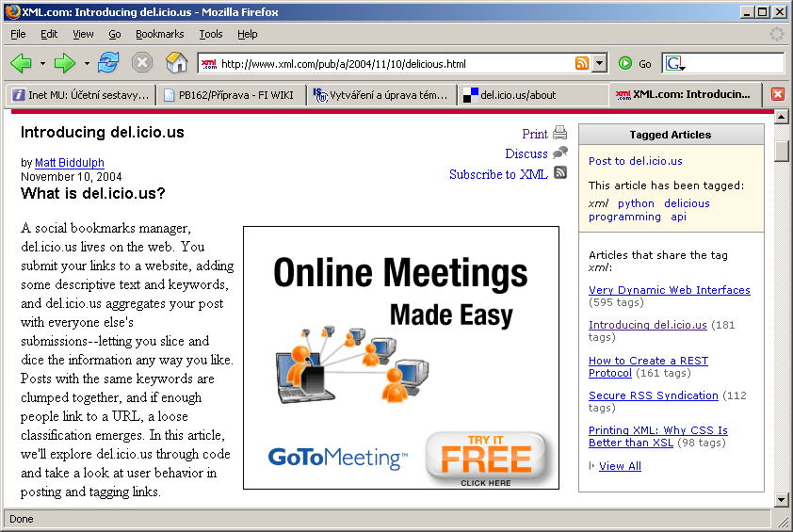Click the xml tag in Tagged Articles
This screenshot has height=532, width=793.
click(598, 203)
